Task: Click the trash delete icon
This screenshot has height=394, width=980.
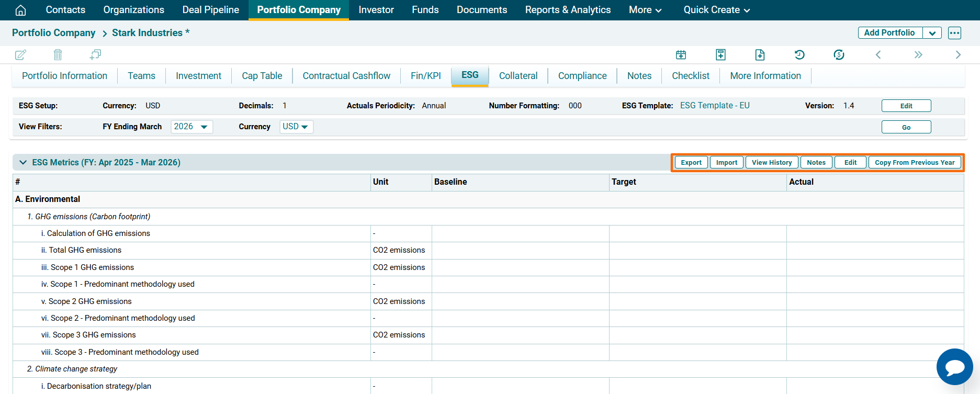Action: (58, 54)
